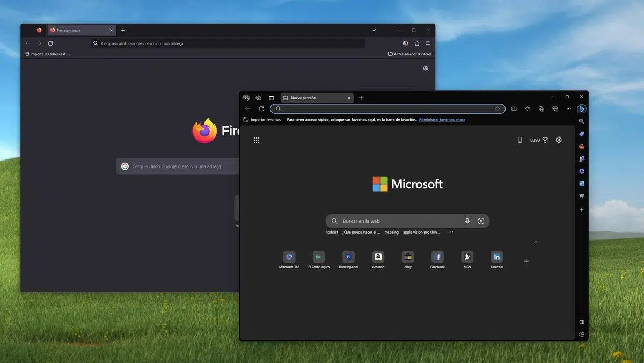The width and height of the screenshot is (644, 363).
Task: Open the Firefox application hamburger menu
Action: pos(428,43)
